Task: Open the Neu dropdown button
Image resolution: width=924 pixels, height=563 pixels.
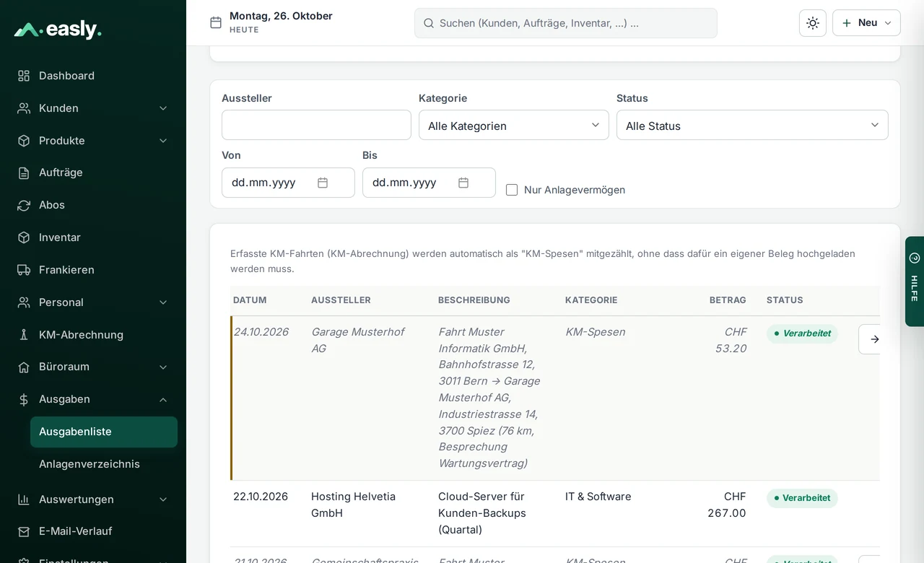Action: tap(866, 23)
